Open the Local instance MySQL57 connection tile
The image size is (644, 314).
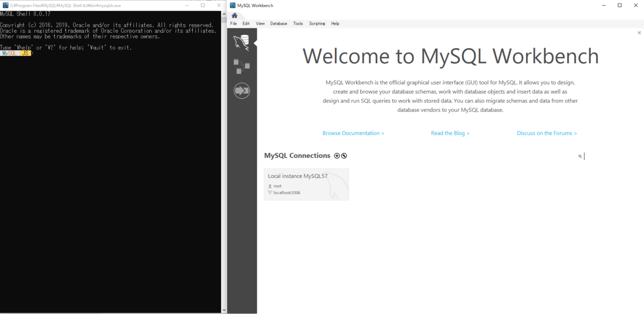tap(306, 184)
